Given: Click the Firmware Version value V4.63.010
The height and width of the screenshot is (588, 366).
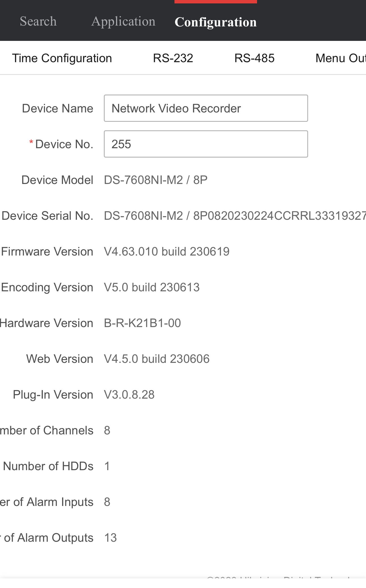Looking at the screenshot, I should click(x=167, y=252).
